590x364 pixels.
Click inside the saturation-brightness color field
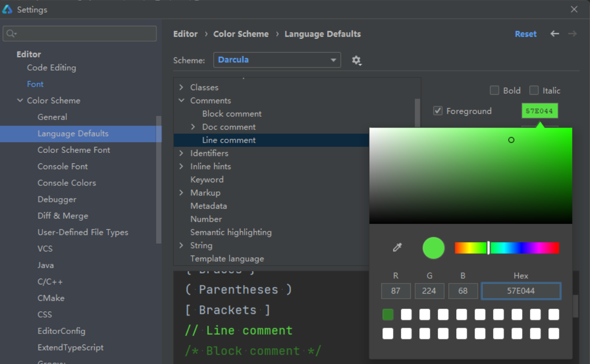(x=471, y=175)
